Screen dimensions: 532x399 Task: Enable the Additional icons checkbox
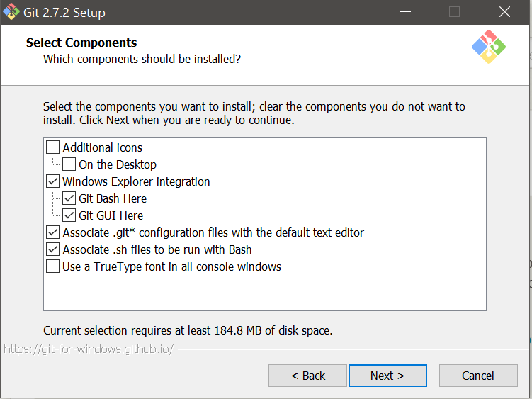coord(53,147)
